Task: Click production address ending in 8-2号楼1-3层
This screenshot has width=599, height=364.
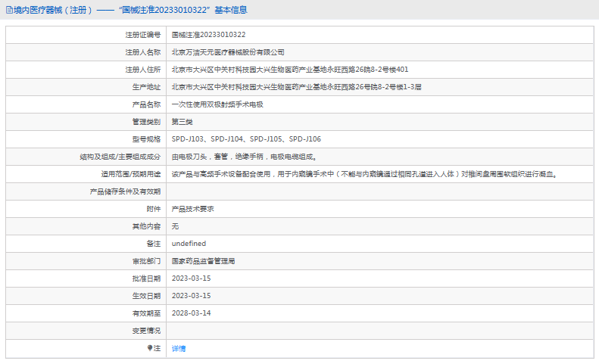Action: click(x=296, y=87)
